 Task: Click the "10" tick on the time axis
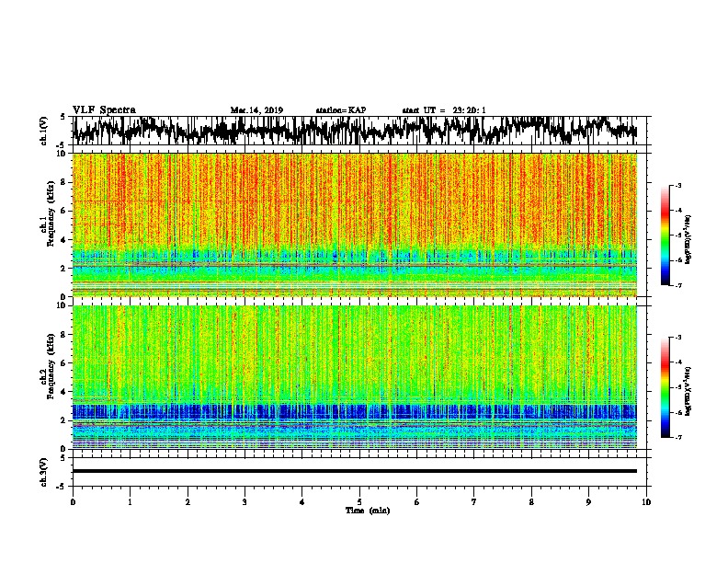pyautogui.click(x=646, y=502)
